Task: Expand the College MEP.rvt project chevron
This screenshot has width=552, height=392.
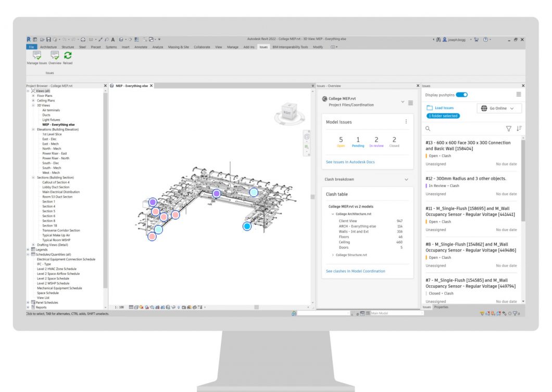Action: pyautogui.click(x=403, y=102)
